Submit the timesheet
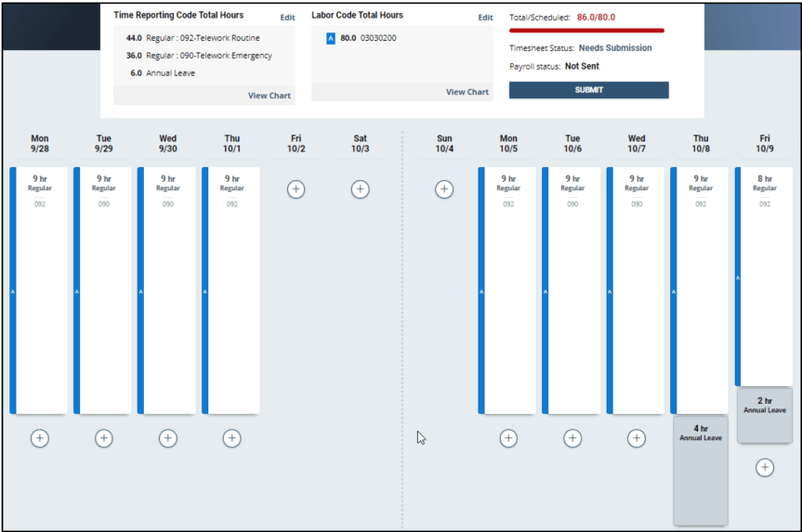Screen dimensions: 802x532 (588, 90)
